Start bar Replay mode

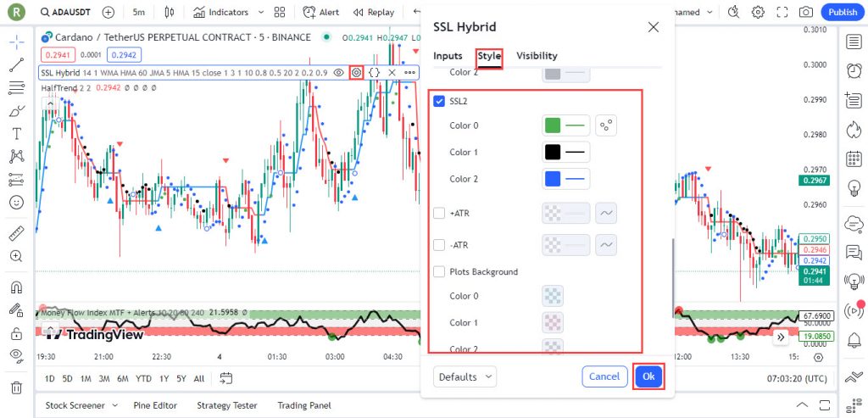(x=374, y=12)
